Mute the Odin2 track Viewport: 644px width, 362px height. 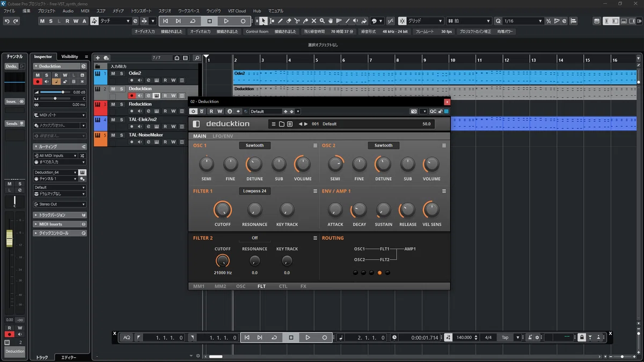coord(113,73)
